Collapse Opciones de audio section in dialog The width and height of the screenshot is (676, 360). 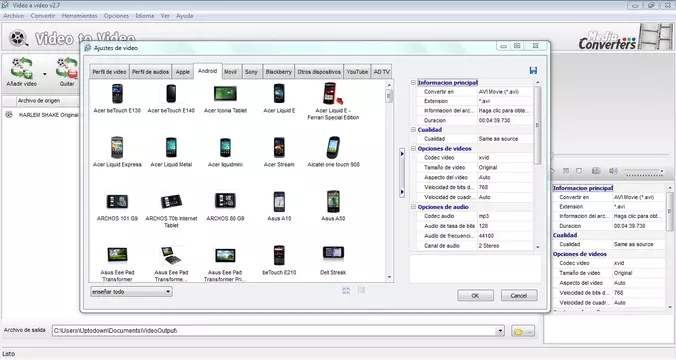(x=413, y=207)
